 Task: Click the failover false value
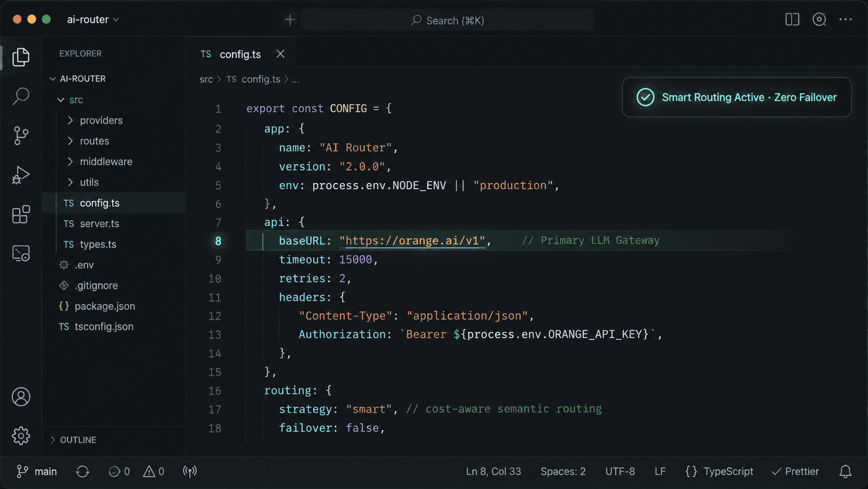pos(362,428)
